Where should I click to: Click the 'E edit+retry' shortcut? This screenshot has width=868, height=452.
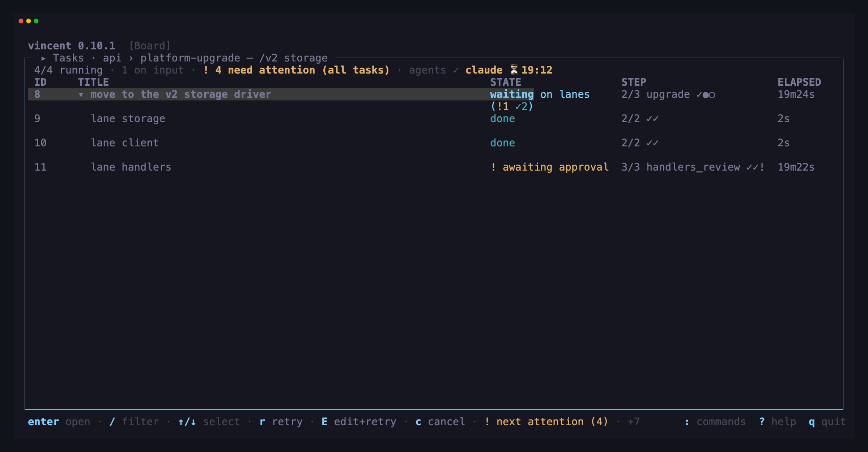359,422
